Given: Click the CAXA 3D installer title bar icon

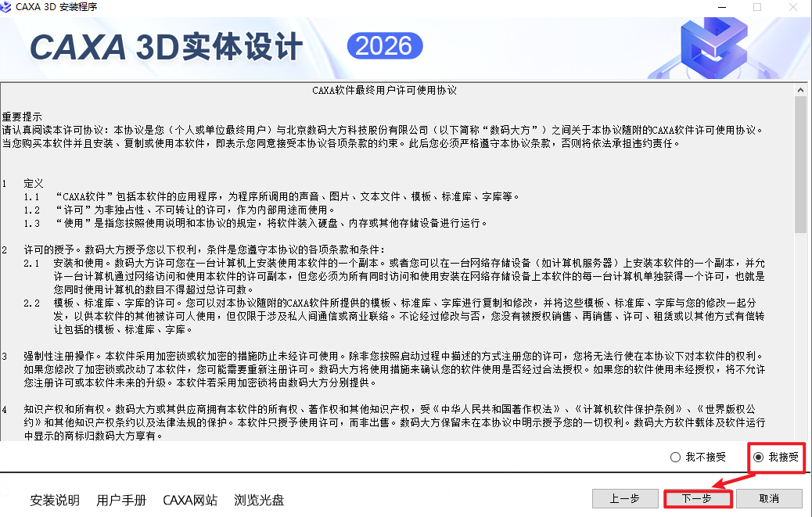Looking at the screenshot, I should pyautogui.click(x=6, y=7).
